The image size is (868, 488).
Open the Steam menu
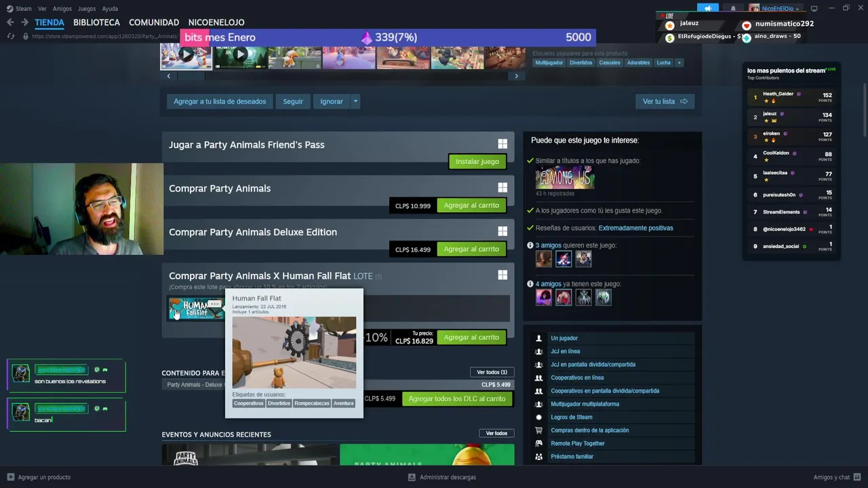(24, 9)
